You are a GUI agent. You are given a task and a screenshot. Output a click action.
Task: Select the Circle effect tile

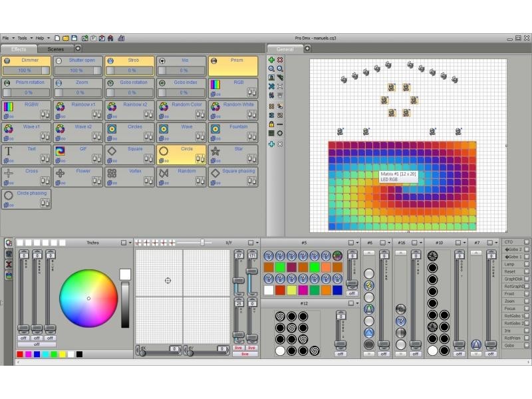coord(181,155)
